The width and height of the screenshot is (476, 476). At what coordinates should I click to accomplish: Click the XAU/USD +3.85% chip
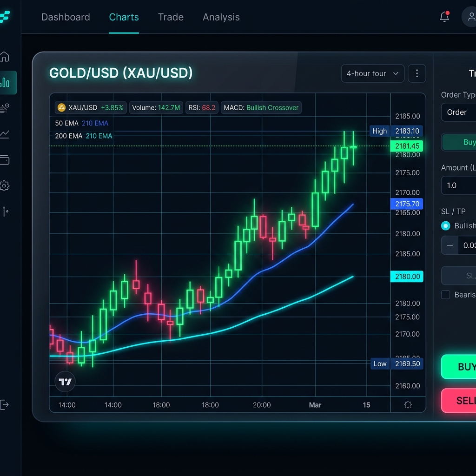(91, 108)
